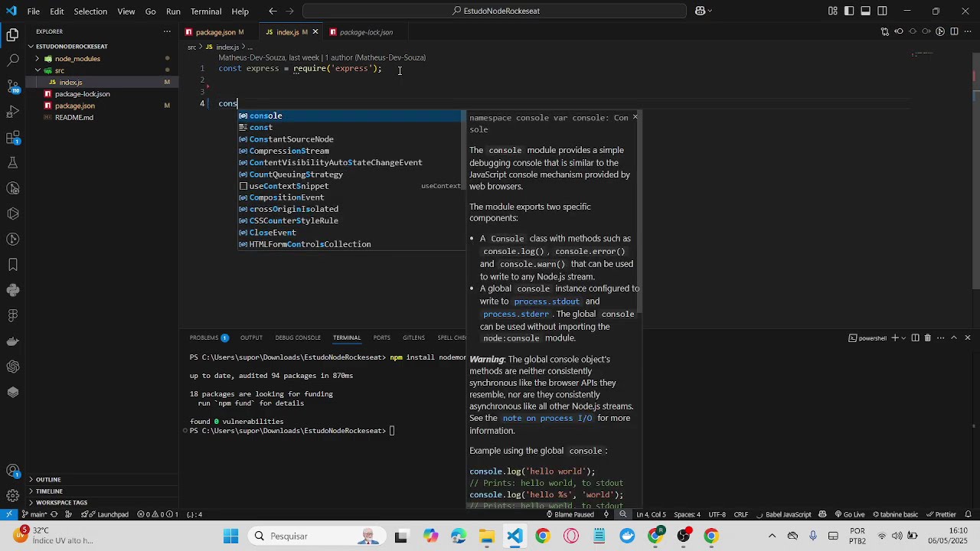
Task: Open the Selection menu
Action: coord(90,11)
